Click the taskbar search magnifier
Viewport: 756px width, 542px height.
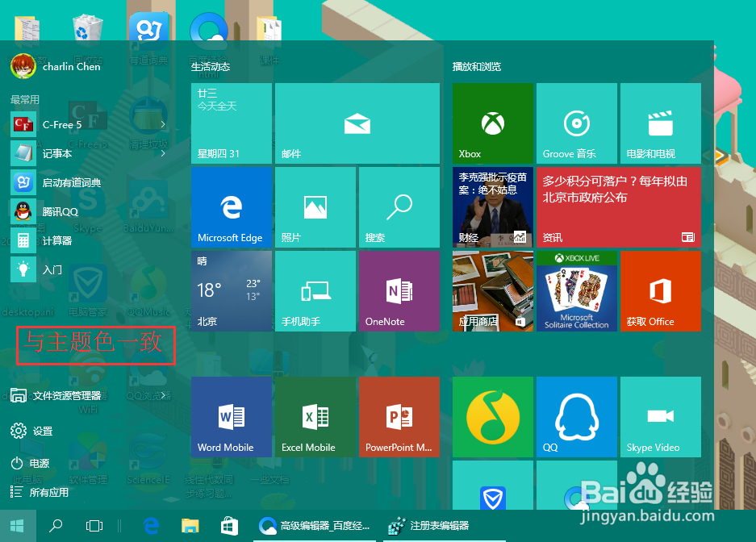pos(56,526)
